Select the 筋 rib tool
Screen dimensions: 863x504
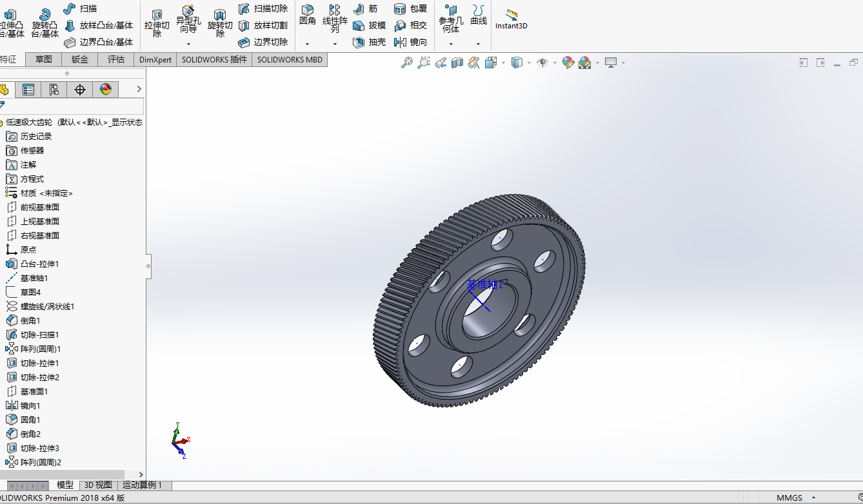[366, 9]
